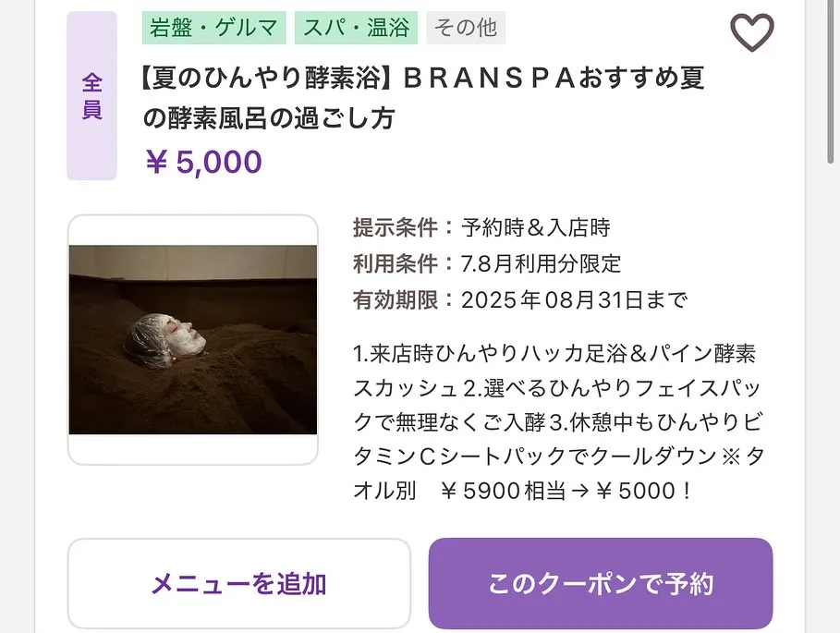Open the enzyme bath photo thumbnail
Image resolution: width=840 pixels, height=633 pixels.
191,338
